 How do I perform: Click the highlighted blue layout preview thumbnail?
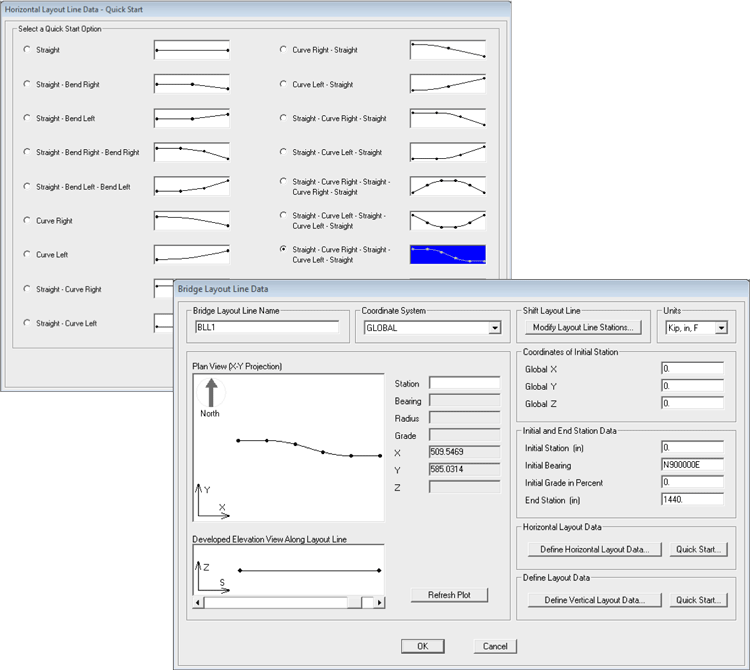pos(447,254)
